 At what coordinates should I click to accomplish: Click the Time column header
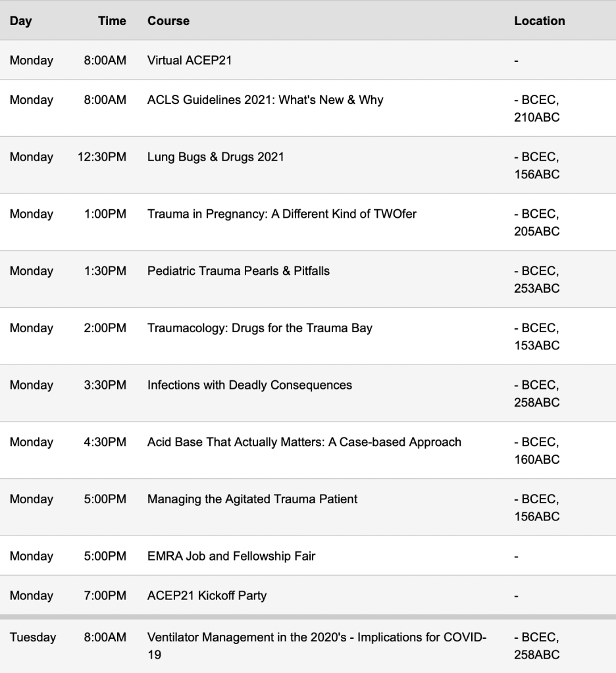[x=112, y=21]
